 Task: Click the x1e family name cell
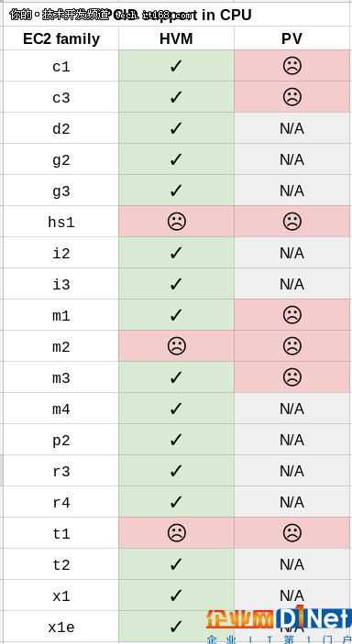pos(61,627)
